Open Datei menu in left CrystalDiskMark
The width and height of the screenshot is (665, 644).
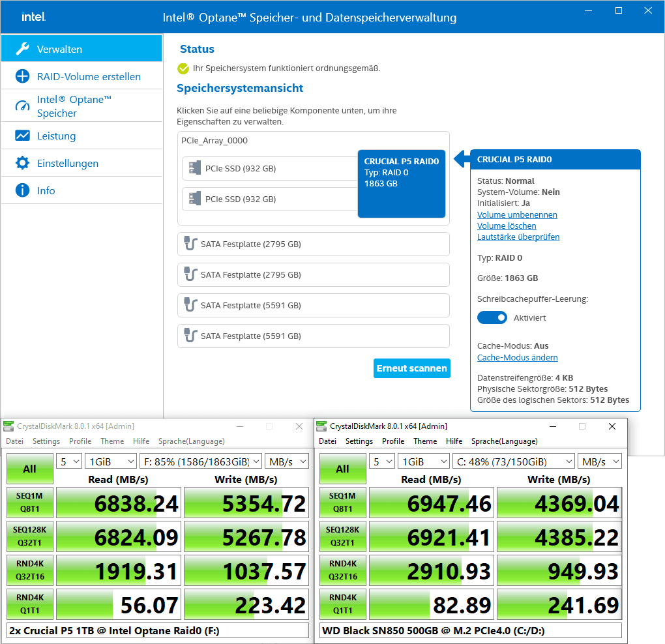pos(15,441)
